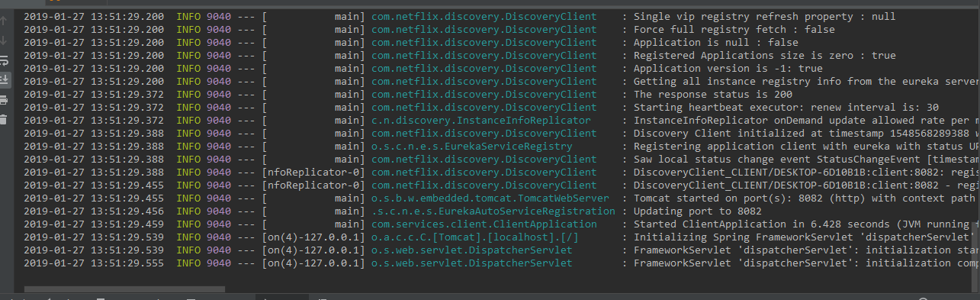Click the c.n.discovery.InstanceInfoReplicator logger name
This screenshot has height=300, width=980.
[x=480, y=120]
